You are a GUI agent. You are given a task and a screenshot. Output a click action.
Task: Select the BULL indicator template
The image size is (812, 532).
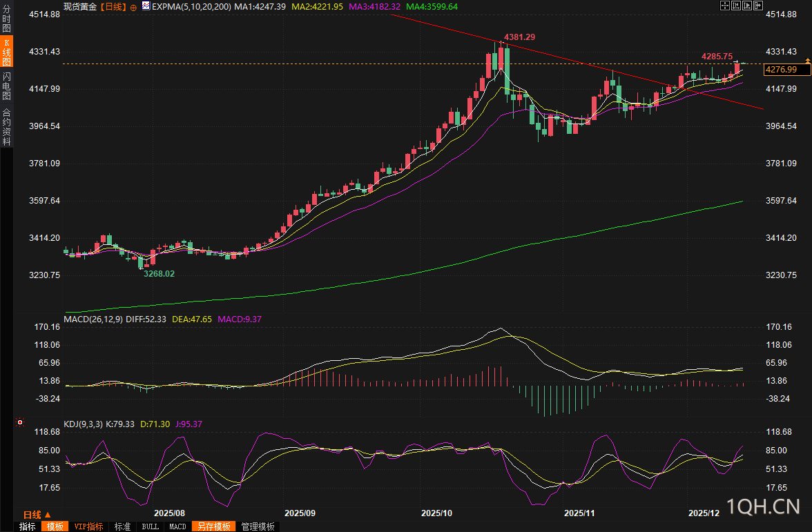(150, 526)
